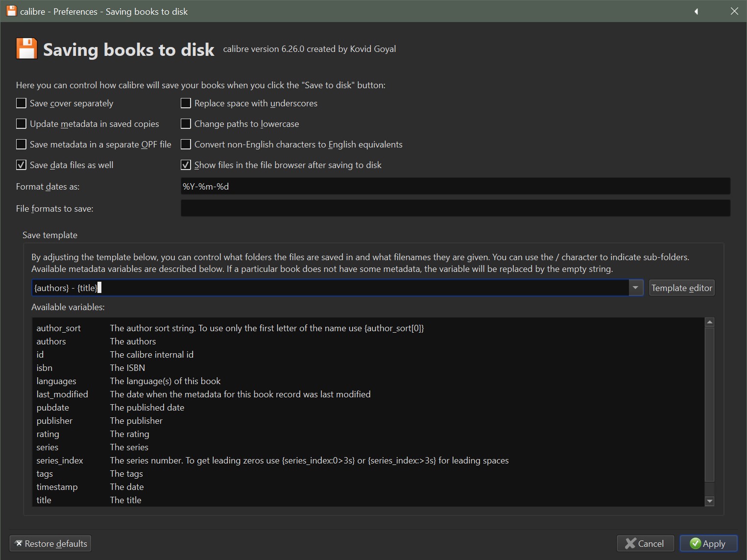Click the calibre version 6.26.0 text

(x=310, y=49)
